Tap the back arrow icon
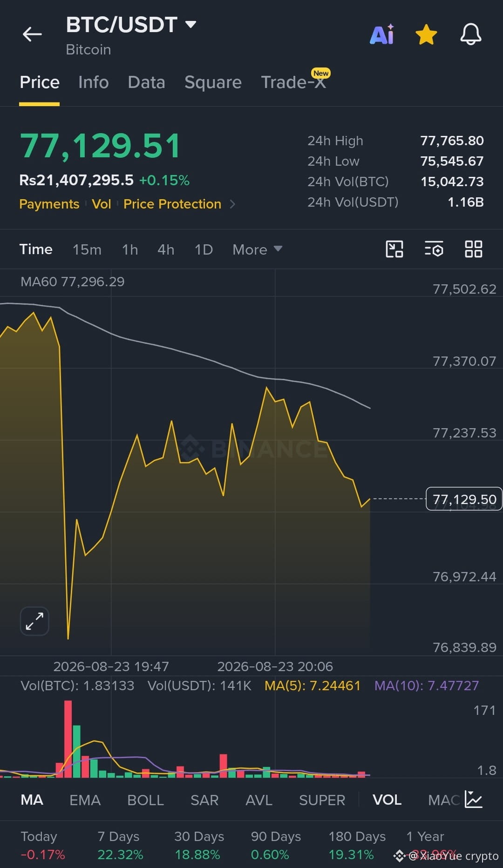This screenshot has width=503, height=868. point(32,34)
